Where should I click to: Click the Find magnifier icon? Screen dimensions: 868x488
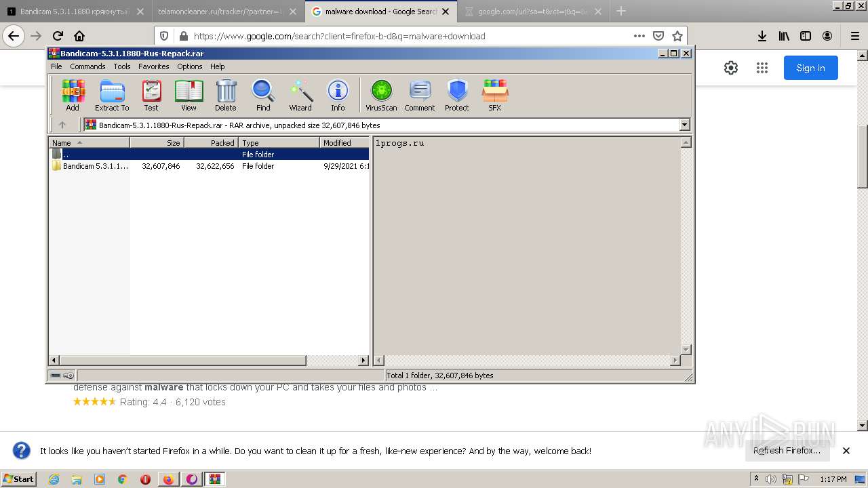point(263,95)
